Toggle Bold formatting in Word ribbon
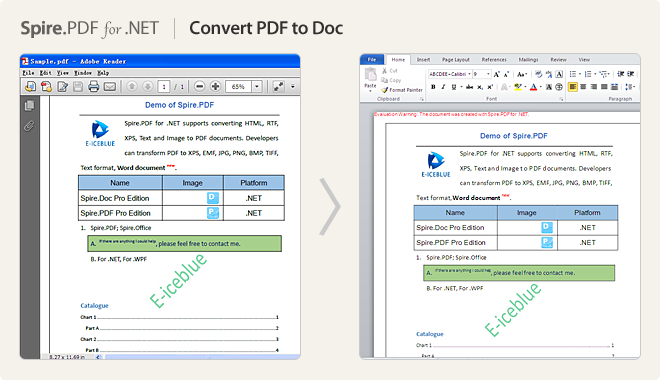 433,87
